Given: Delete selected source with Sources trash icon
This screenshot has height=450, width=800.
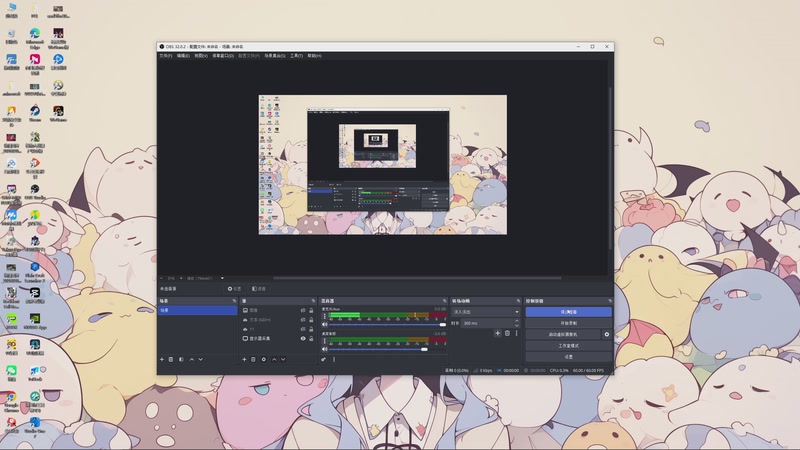Looking at the screenshot, I should pyautogui.click(x=253, y=359).
